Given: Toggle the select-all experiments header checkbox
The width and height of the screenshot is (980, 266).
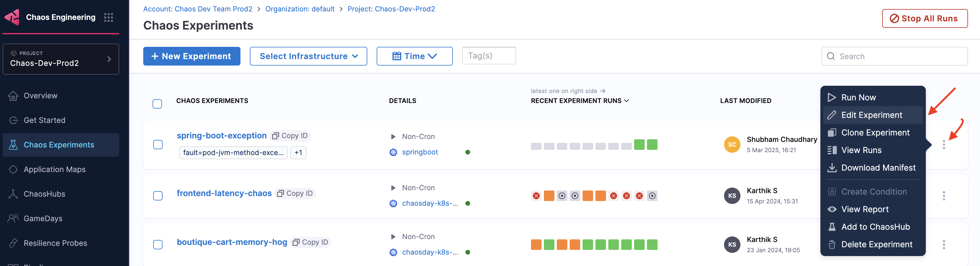Looking at the screenshot, I should point(157,104).
